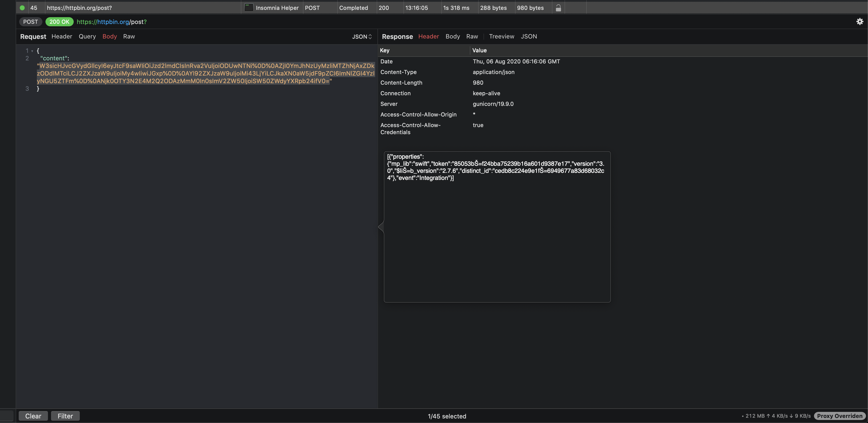Click the green status dot on row 45

[22, 8]
